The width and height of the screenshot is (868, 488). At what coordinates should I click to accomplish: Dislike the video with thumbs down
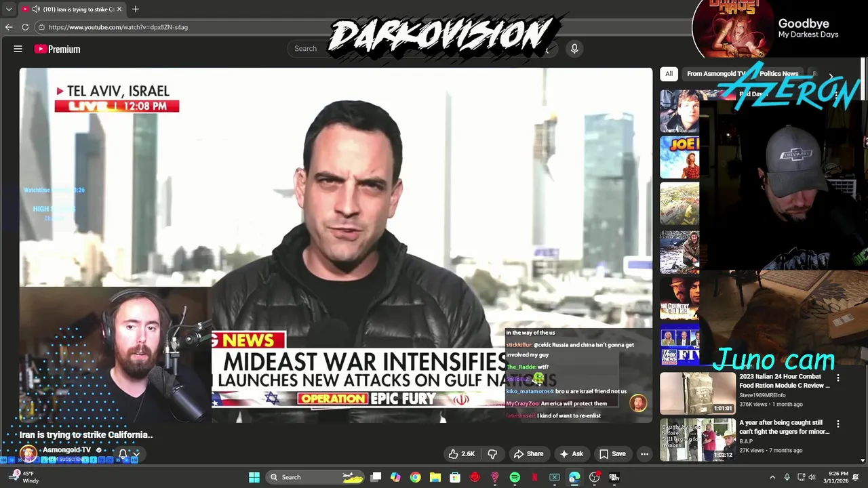point(493,454)
